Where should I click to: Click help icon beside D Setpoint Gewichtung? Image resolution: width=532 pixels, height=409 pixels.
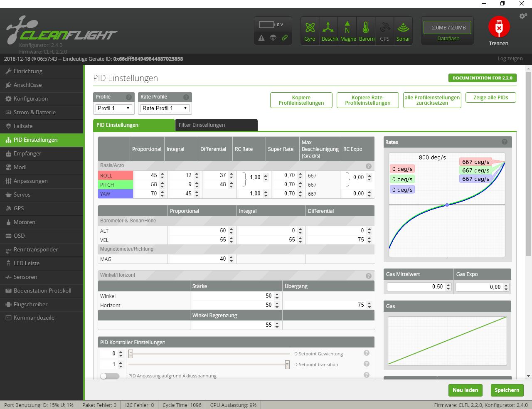[x=366, y=353]
